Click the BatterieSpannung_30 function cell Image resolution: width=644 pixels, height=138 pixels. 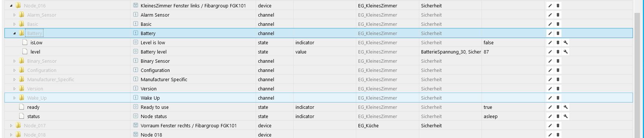pos(451,52)
